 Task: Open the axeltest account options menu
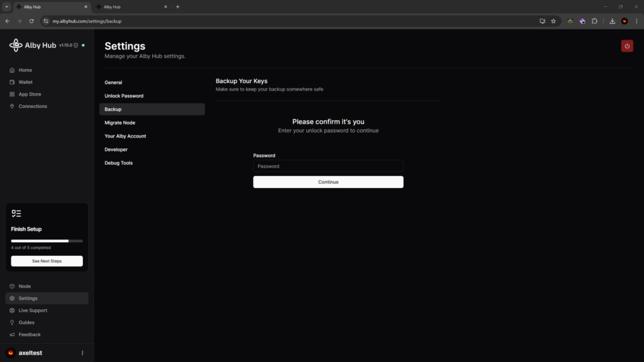(x=82, y=353)
